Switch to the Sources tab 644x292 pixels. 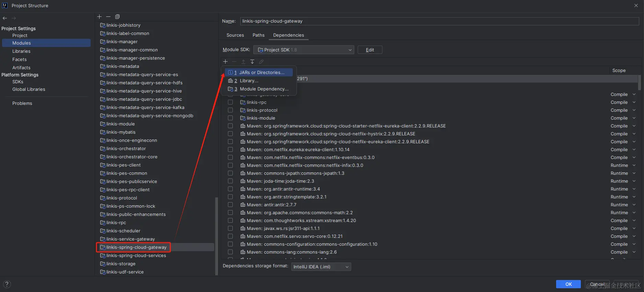235,35
